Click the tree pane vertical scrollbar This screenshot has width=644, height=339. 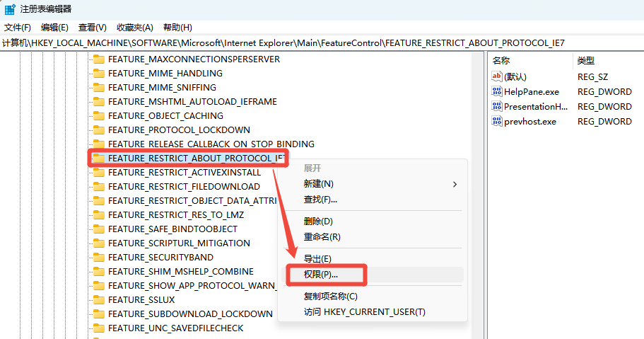[477, 195]
